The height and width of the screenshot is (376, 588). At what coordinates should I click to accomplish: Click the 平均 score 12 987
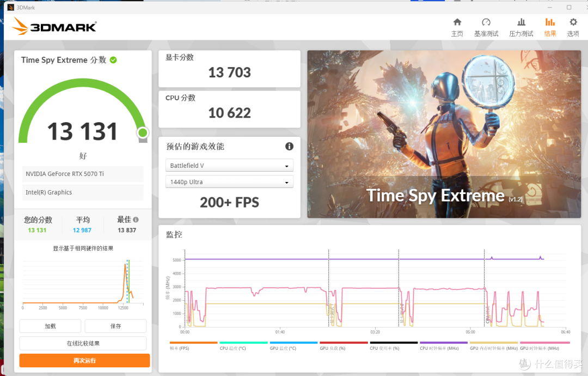[82, 230]
